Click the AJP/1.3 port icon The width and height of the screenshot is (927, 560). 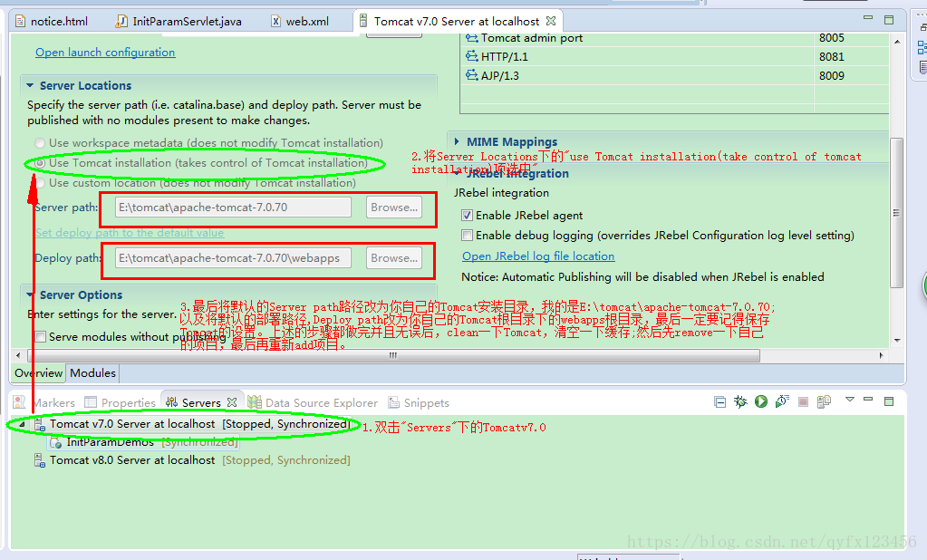pyautogui.click(x=471, y=76)
